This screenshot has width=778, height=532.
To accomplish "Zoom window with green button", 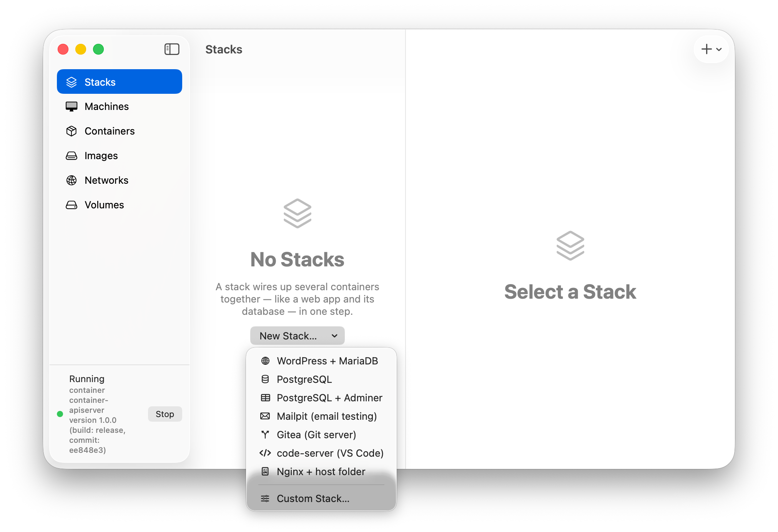I will click(x=98, y=49).
